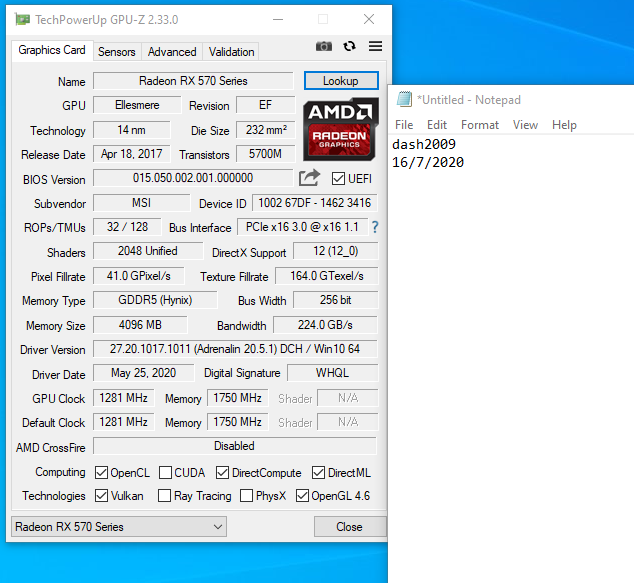Toggle the Ray Tracing checkbox
The width and height of the screenshot is (634, 583).
click(x=164, y=495)
